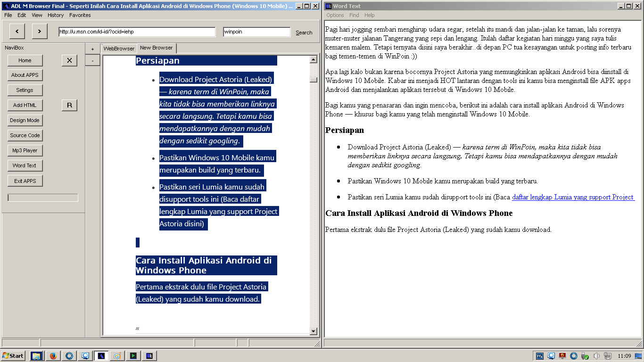Click the Exit APPS button

(25, 181)
